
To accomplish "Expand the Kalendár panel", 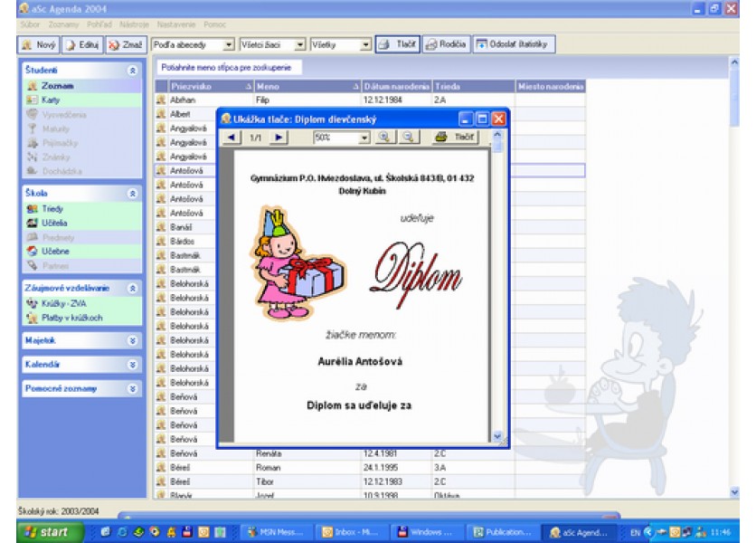I will point(133,365).
